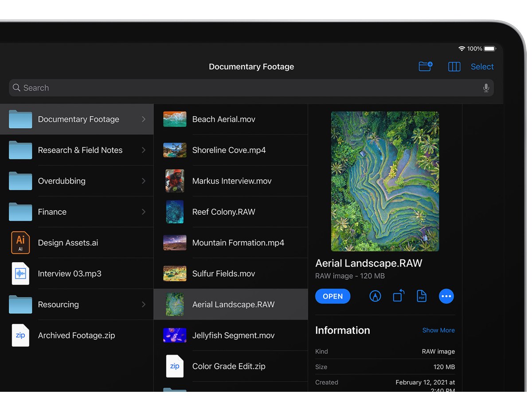Open the Aerial Landscape.RAW file with OPEN
Viewport: 532px width, 410px height.
pyautogui.click(x=332, y=296)
